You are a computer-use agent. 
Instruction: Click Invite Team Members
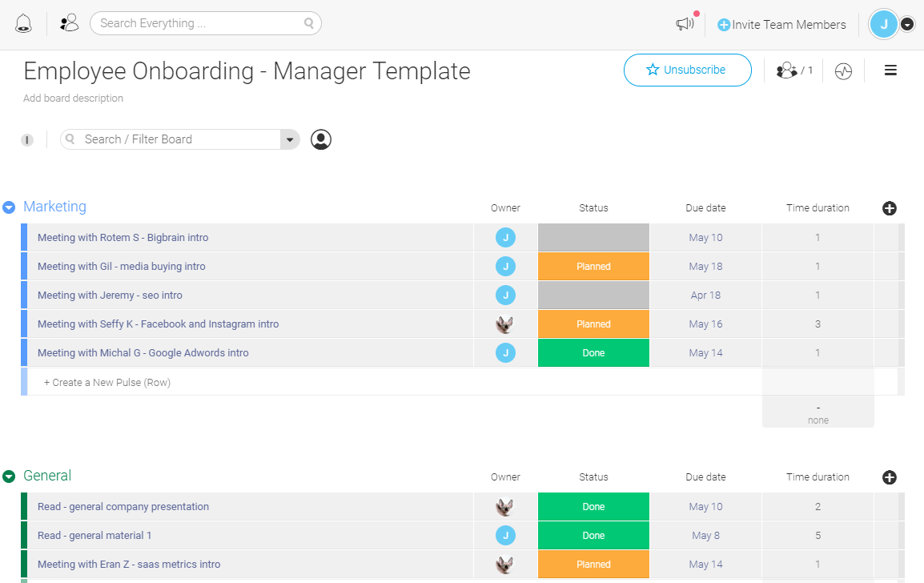click(781, 25)
